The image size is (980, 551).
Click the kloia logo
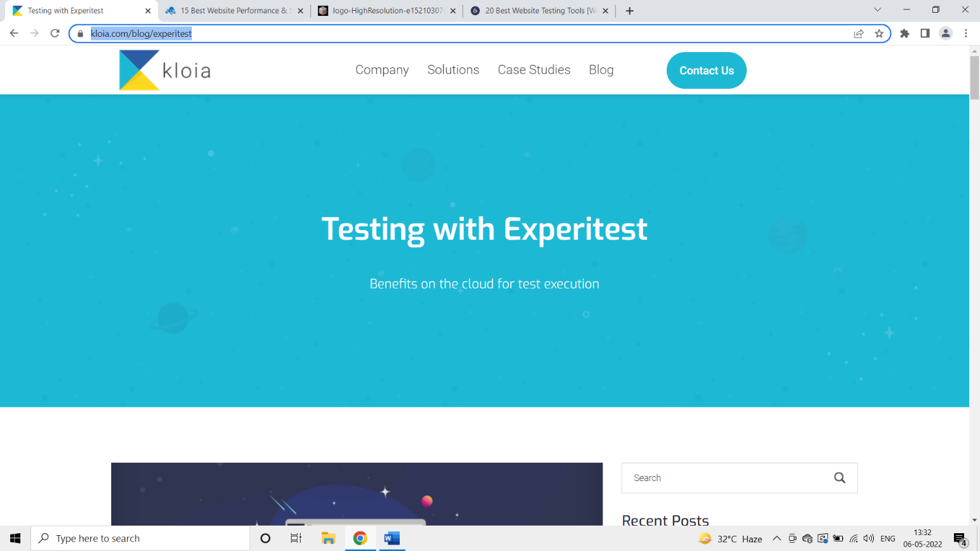pyautogui.click(x=165, y=70)
